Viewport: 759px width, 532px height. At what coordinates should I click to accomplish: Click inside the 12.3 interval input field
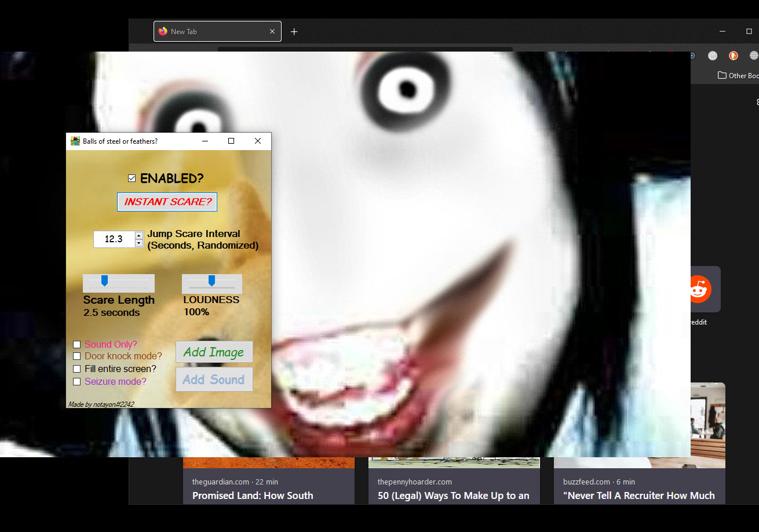(114, 239)
